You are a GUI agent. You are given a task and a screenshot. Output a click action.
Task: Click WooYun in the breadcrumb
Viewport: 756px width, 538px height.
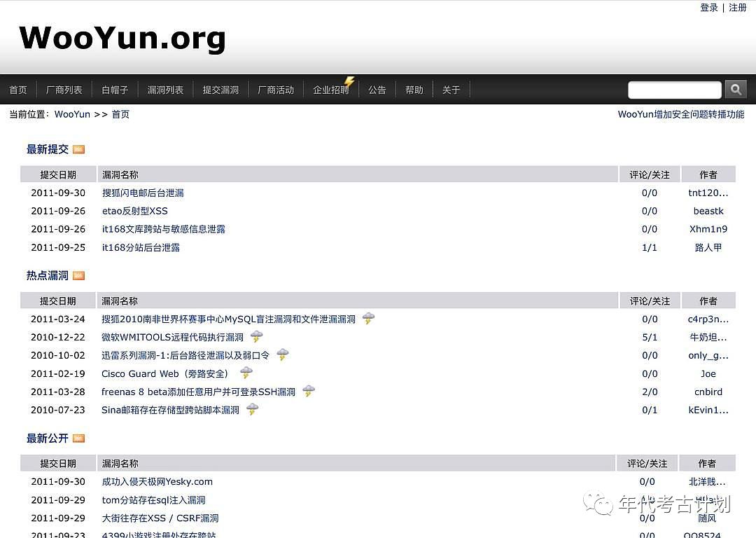tap(72, 114)
